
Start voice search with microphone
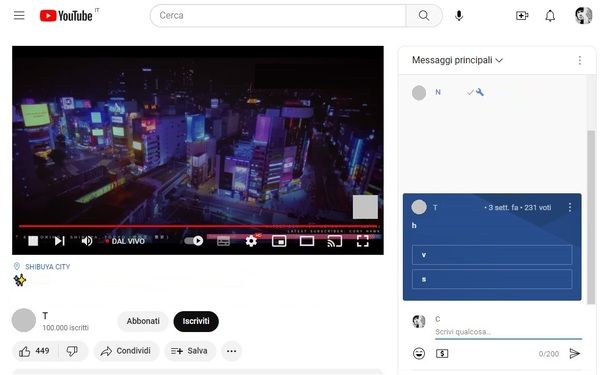click(459, 16)
